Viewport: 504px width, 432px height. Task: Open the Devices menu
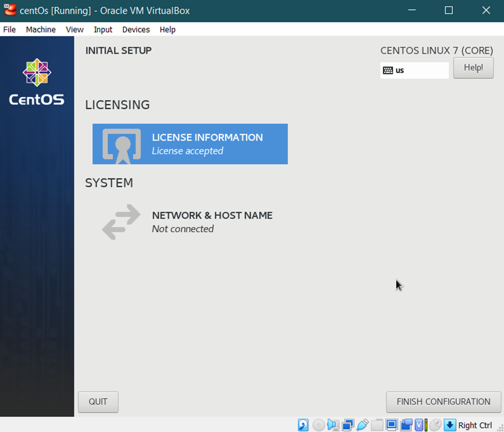136,30
